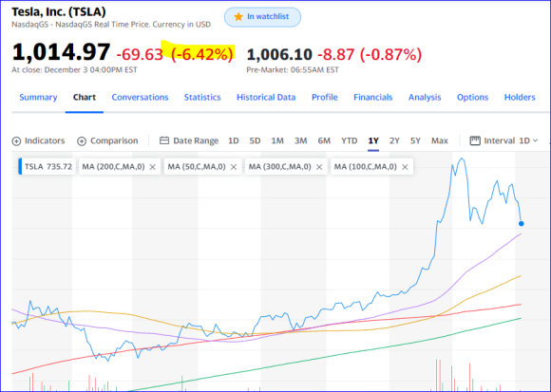Click the -8.87 (-0.87%) pre-market change
The height and width of the screenshot is (392, 551).
pyautogui.click(x=370, y=55)
